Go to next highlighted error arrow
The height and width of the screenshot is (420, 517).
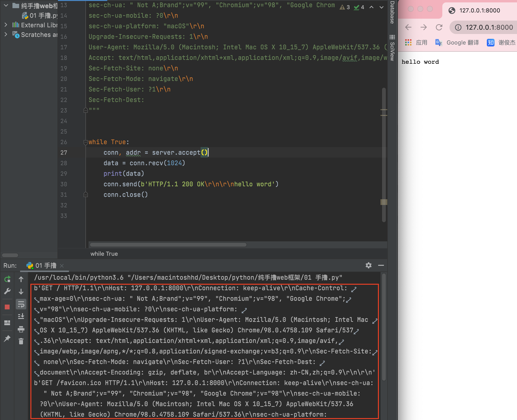click(381, 7)
